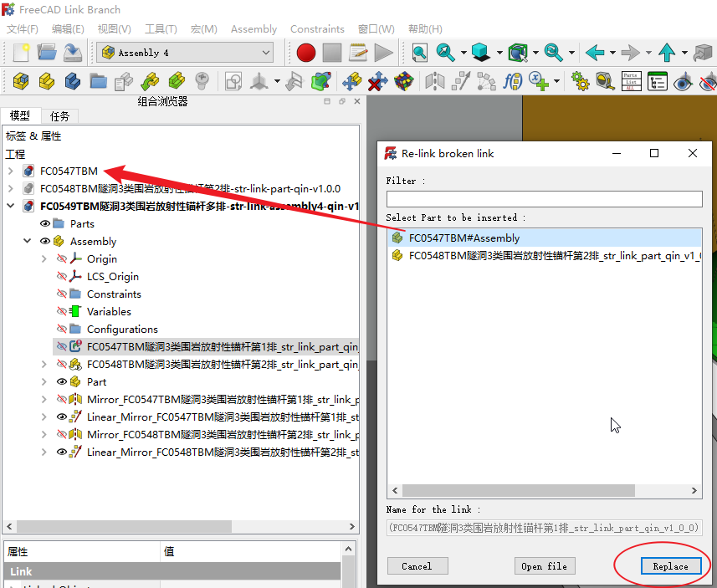
Task: Click the red macro record button
Action: (x=305, y=53)
